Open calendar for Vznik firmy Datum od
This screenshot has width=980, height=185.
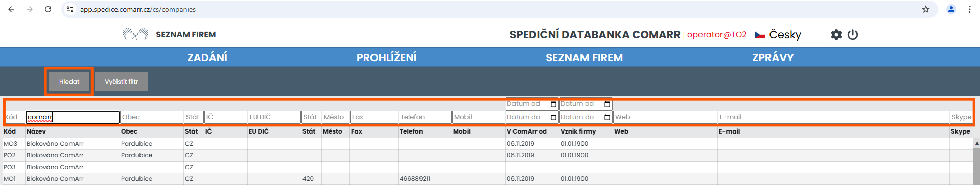(x=607, y=104)
